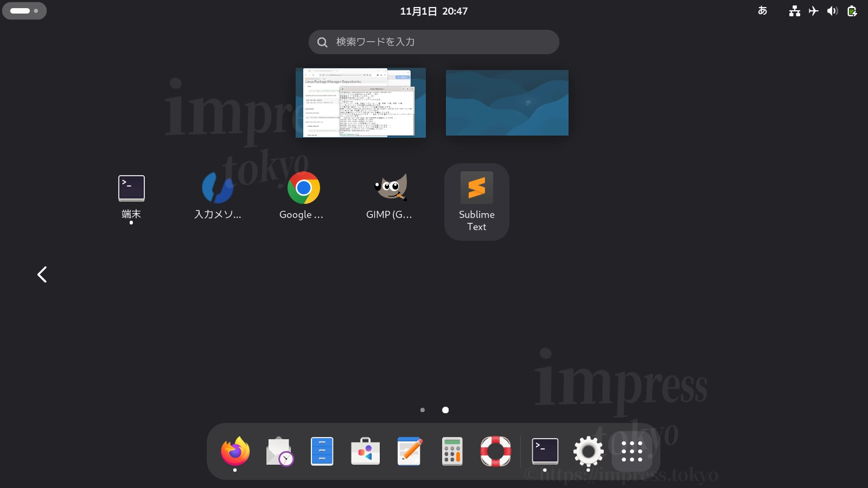Go back using the left chevron arrow
This screenshot has width=868, height=488.
point(42,274)
